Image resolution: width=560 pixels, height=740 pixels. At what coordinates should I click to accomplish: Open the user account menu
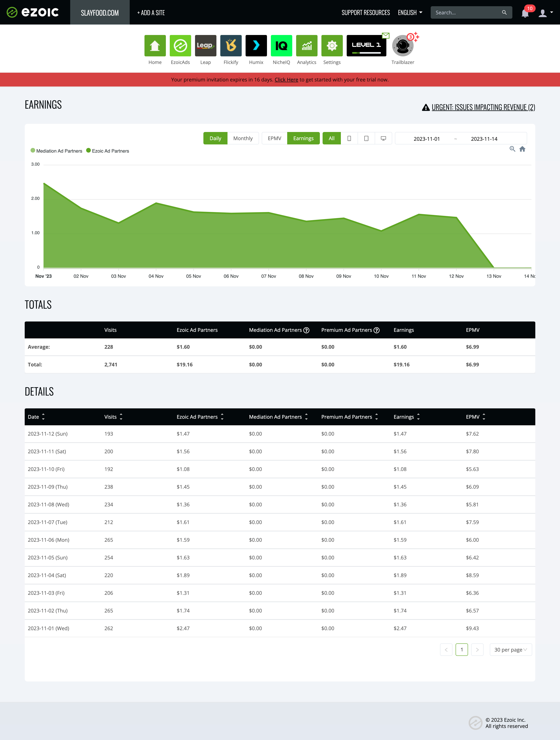click(545, 13)
